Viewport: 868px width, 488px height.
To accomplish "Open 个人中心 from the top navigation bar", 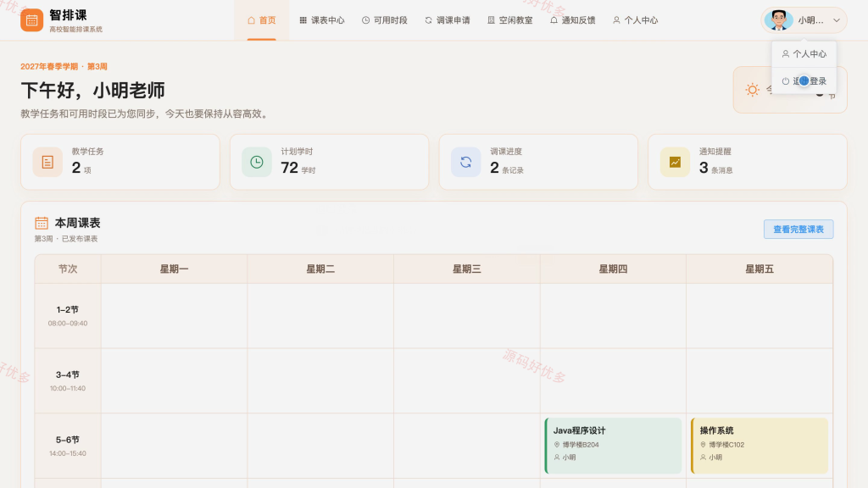I will point(636,20).
